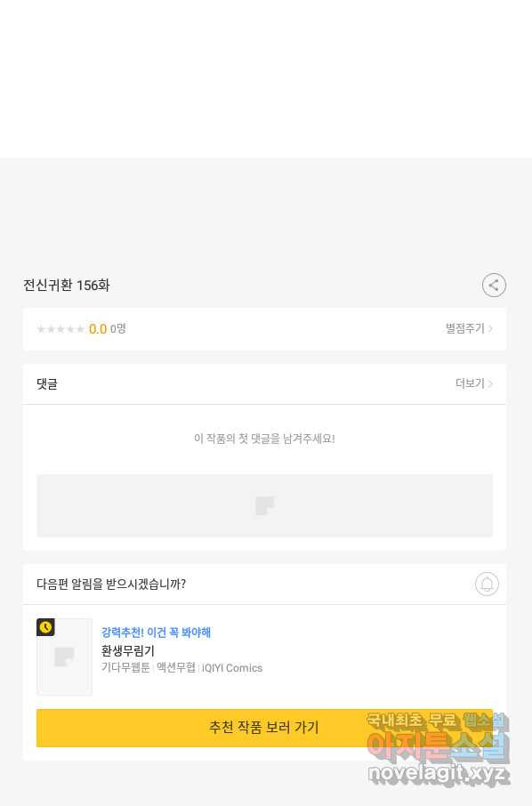The width and height of the screenshot is (532, 806).
Task: Open the 별점주기 rating link
Action: 464,328
